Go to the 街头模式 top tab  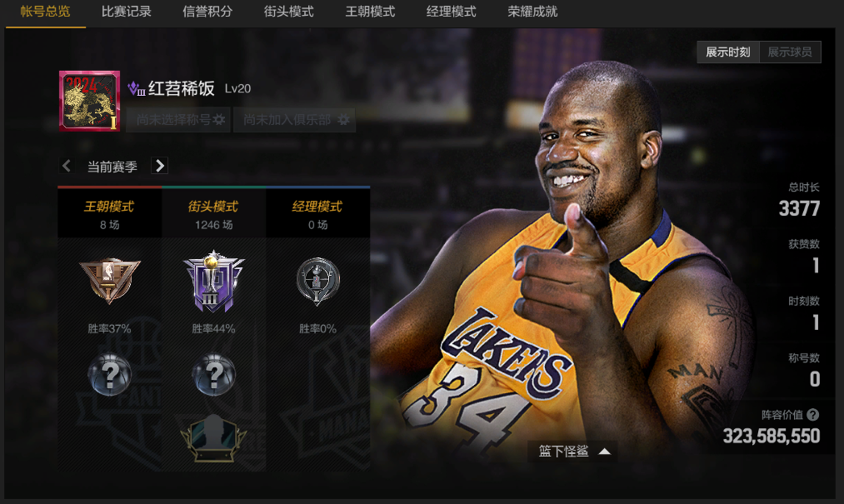[289, 12]
